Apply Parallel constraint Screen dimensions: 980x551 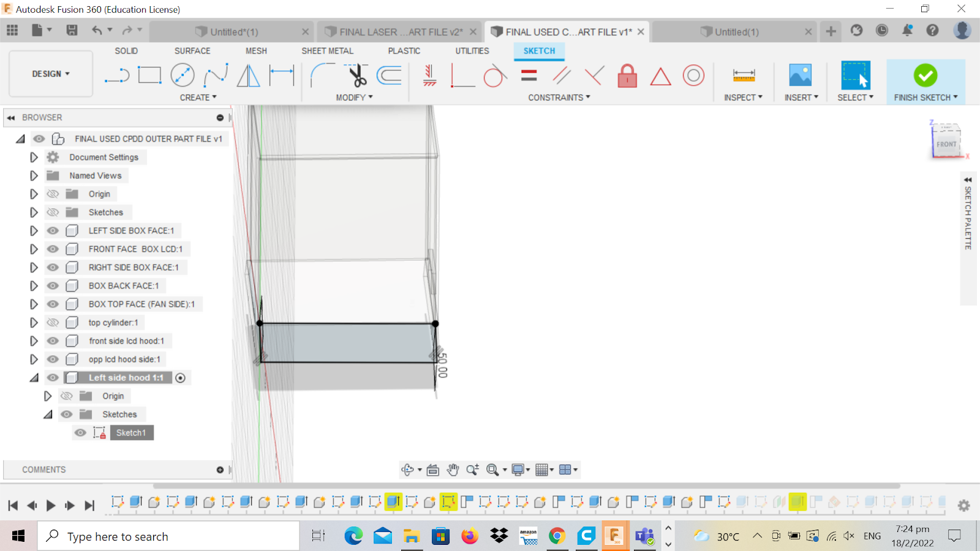[x=562, y=76]
